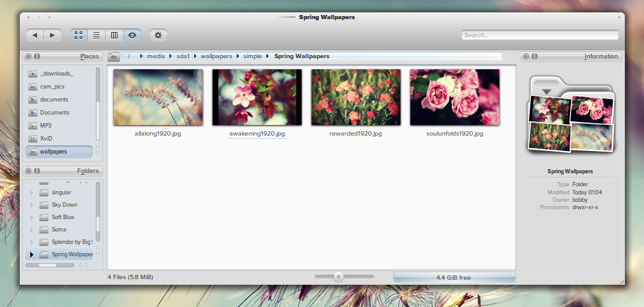The image size is (644, 307).
Task: Click the round button in Folders panel header
Action: (28, 171)
